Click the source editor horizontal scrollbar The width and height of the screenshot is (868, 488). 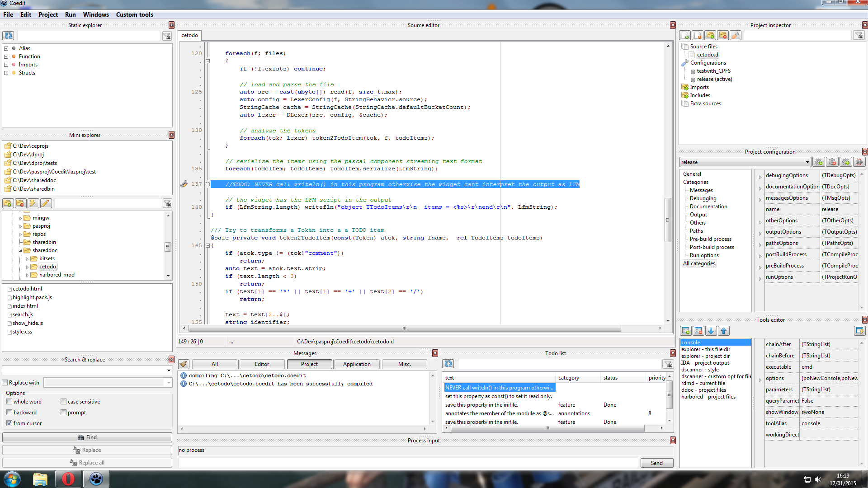click(x=404, y=328)
